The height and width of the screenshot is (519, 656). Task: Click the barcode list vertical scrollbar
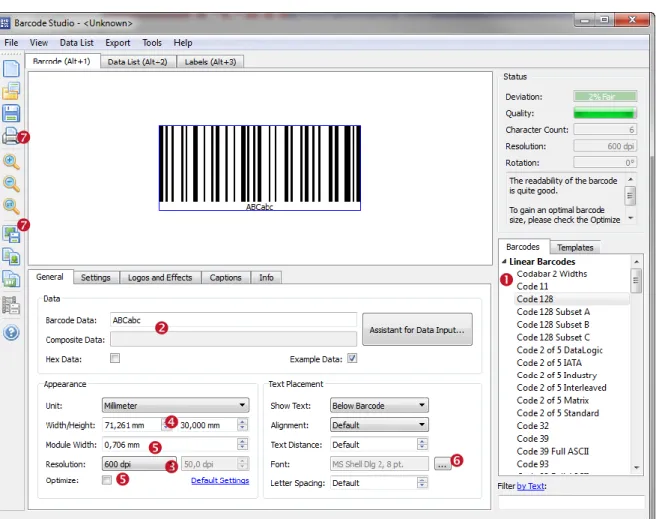tap(636, 364)
